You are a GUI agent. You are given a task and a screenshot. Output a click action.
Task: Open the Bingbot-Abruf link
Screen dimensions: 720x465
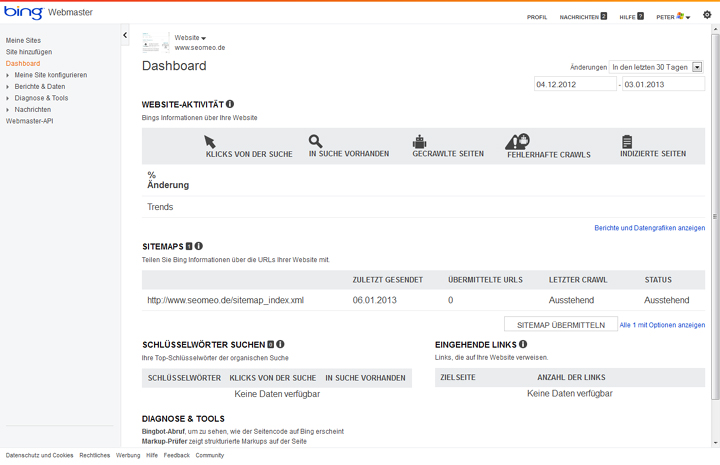point(163,431)
